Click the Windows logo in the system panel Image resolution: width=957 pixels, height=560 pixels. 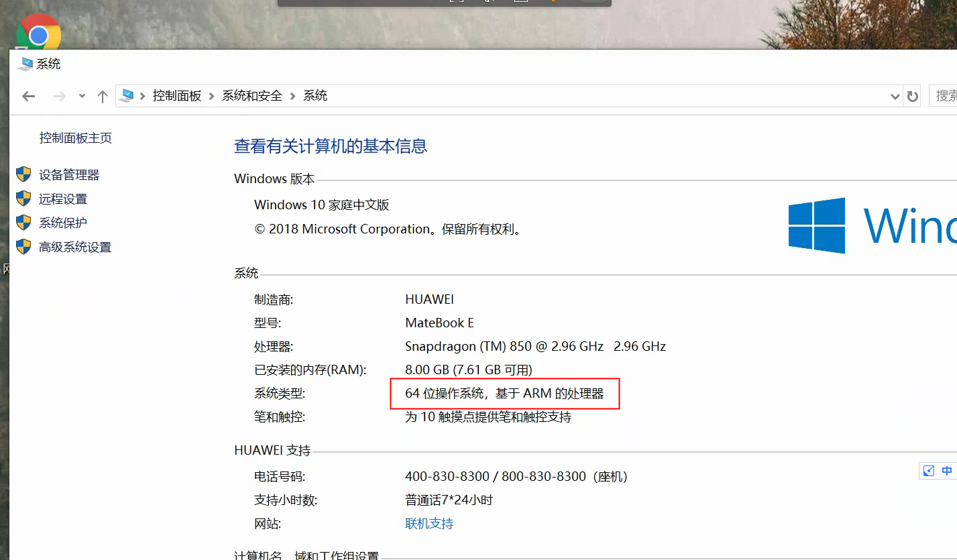click(816, 225)
